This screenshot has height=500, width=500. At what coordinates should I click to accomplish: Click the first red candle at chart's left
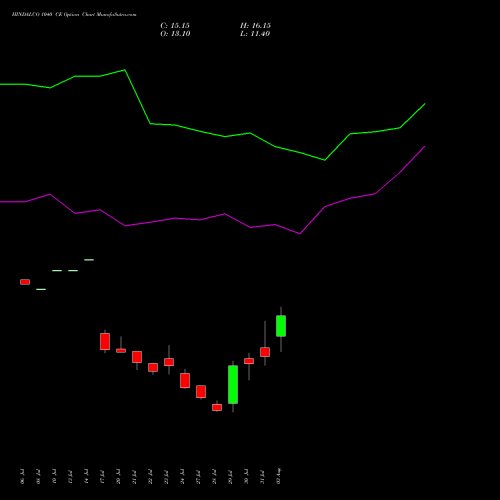tap(25, 282)
